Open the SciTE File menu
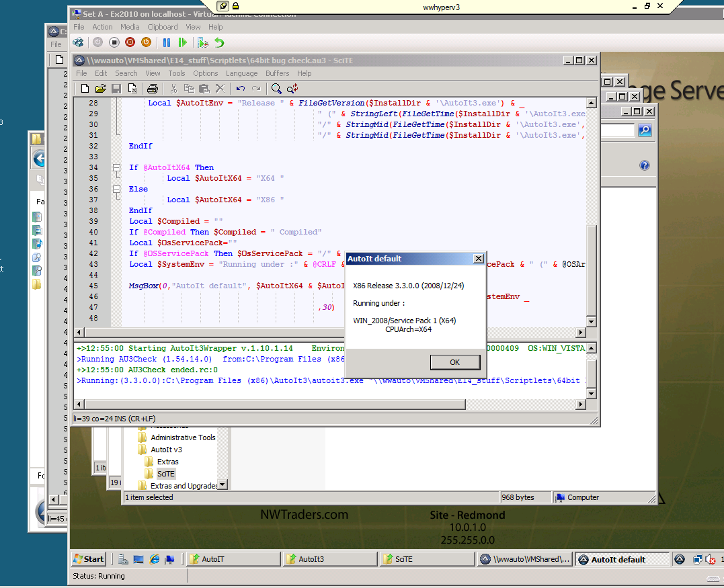The width and height of the screenshot is (724, 588). 82,73
